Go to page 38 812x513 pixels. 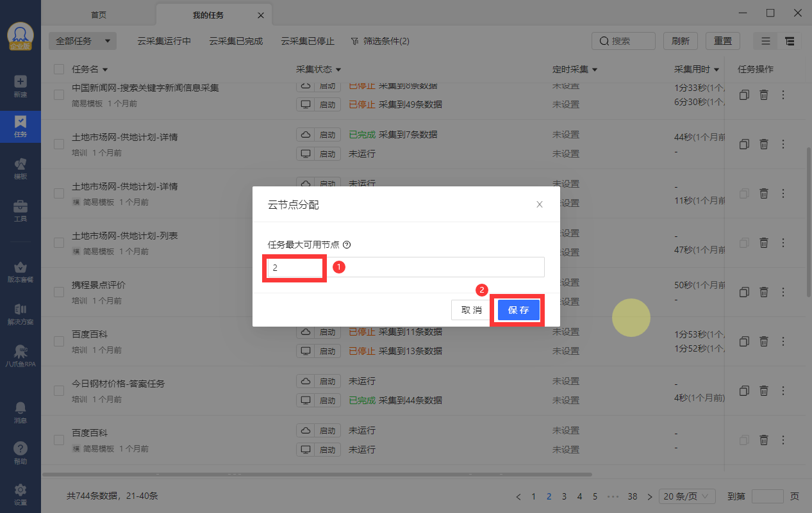(633, 496)
